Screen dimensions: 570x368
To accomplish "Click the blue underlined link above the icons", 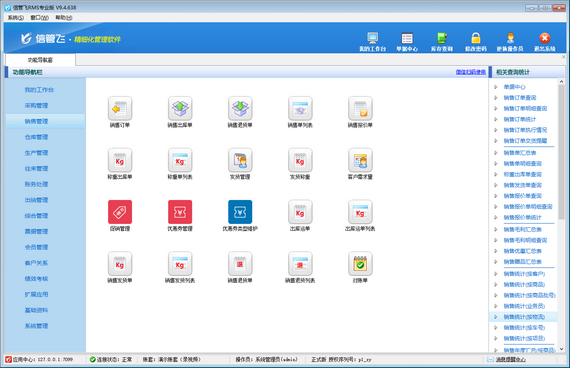I will point(471,72).
